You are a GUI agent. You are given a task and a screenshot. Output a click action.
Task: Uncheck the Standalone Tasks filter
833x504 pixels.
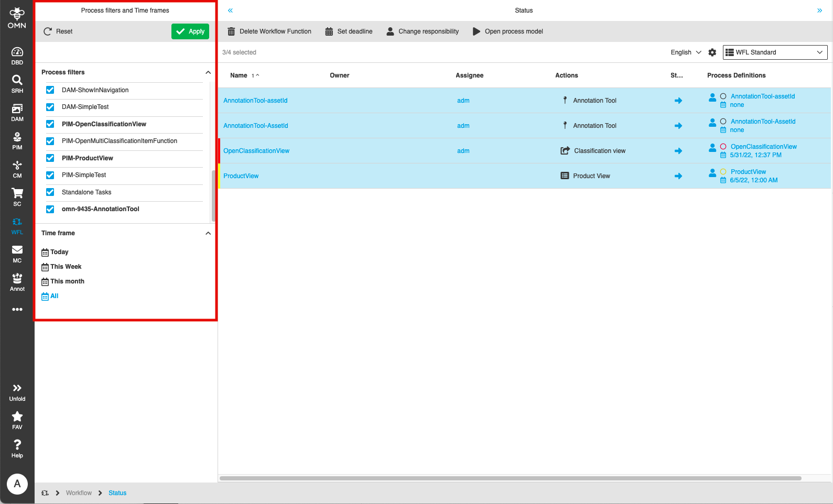point(50,192)
